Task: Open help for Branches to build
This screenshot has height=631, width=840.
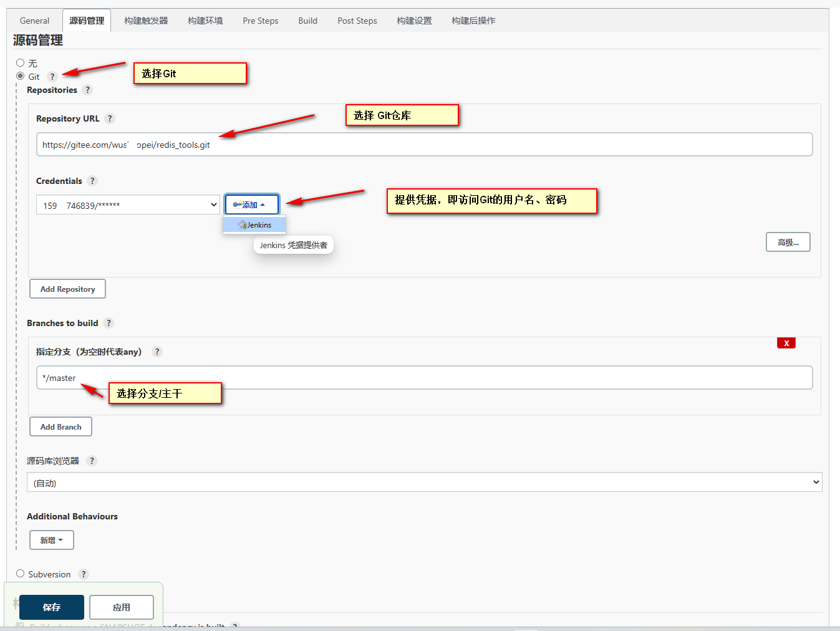Action: coord(109,323)
